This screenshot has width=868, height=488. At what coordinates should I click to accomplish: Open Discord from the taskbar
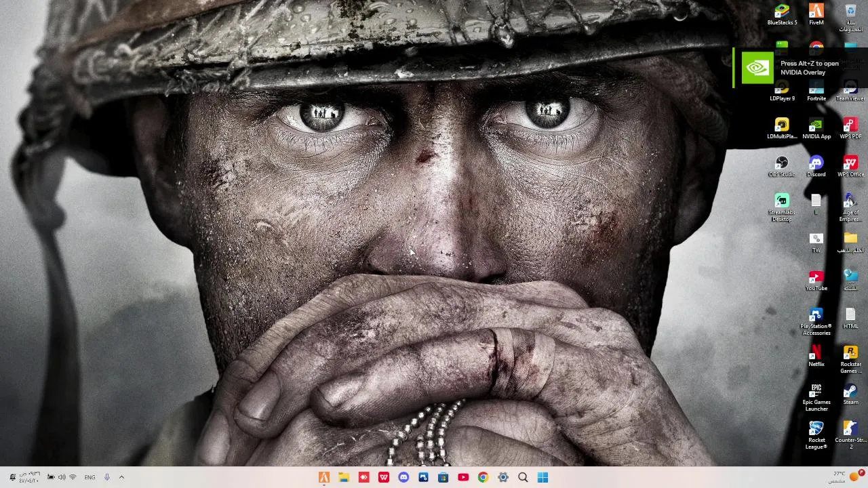click(x=403, y=477)
